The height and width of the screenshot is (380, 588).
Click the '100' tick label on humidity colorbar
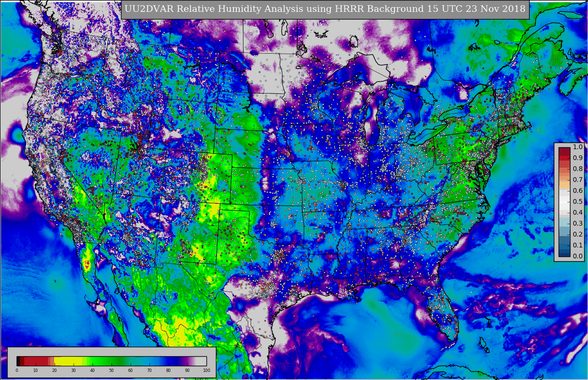[x=206, y=370]
